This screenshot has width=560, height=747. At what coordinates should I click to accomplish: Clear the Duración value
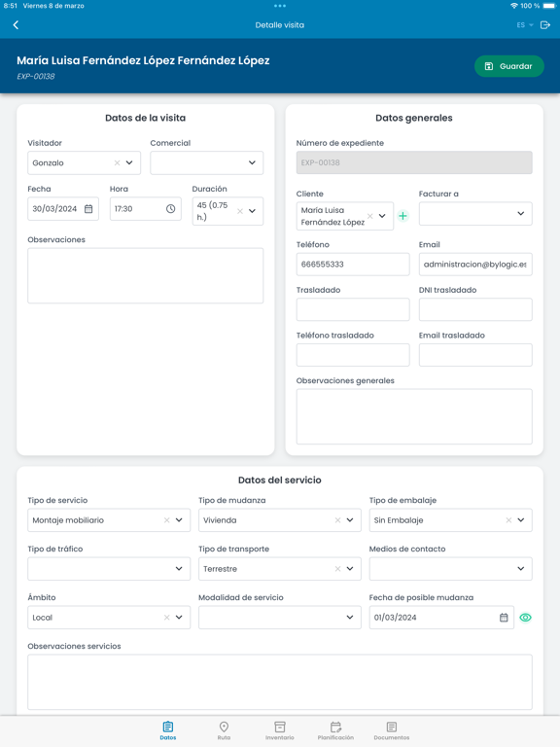point(240,211)
